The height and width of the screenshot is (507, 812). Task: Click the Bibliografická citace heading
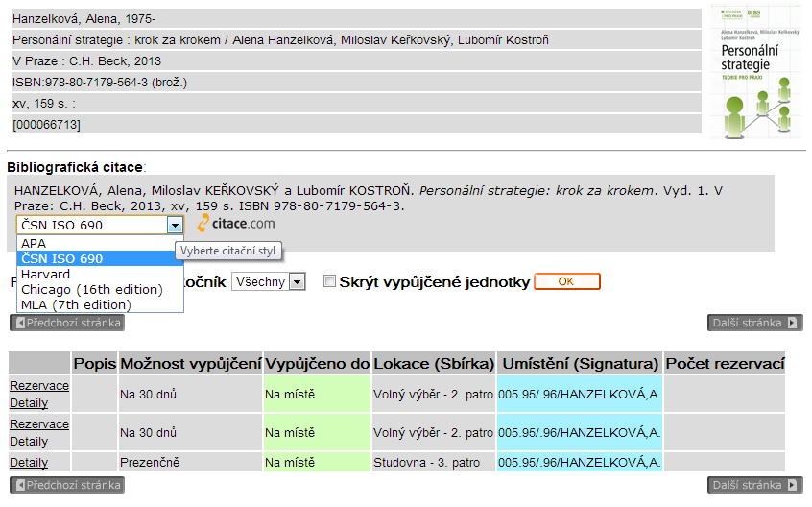coord(76,167)
